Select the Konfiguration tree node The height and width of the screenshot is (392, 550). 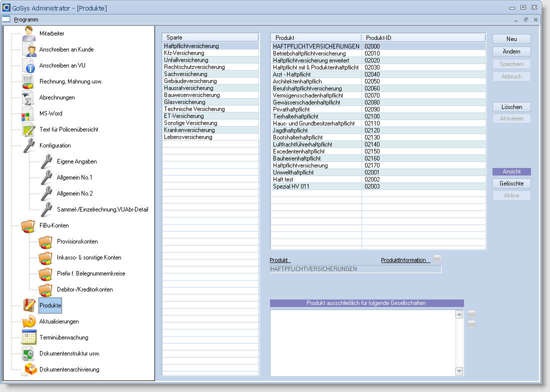(x=55, y=145)
